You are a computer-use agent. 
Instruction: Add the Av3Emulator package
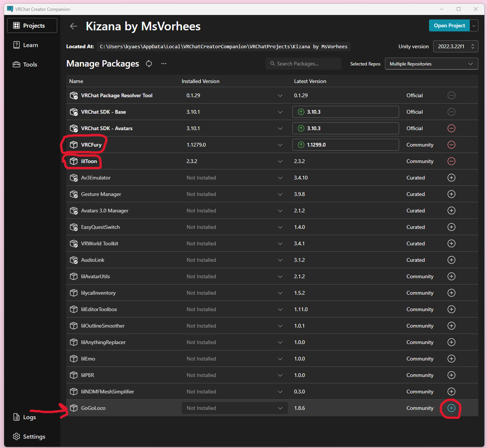451,178
